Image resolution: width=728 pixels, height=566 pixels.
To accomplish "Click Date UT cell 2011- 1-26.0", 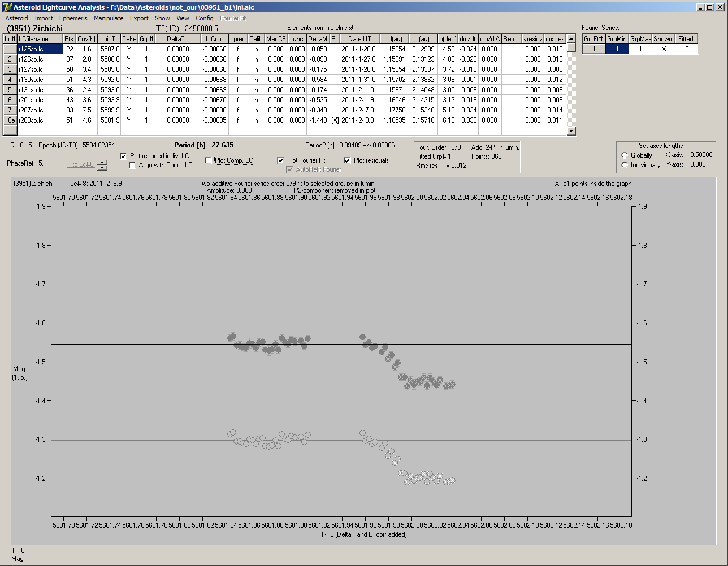I will tap(359, 49).
